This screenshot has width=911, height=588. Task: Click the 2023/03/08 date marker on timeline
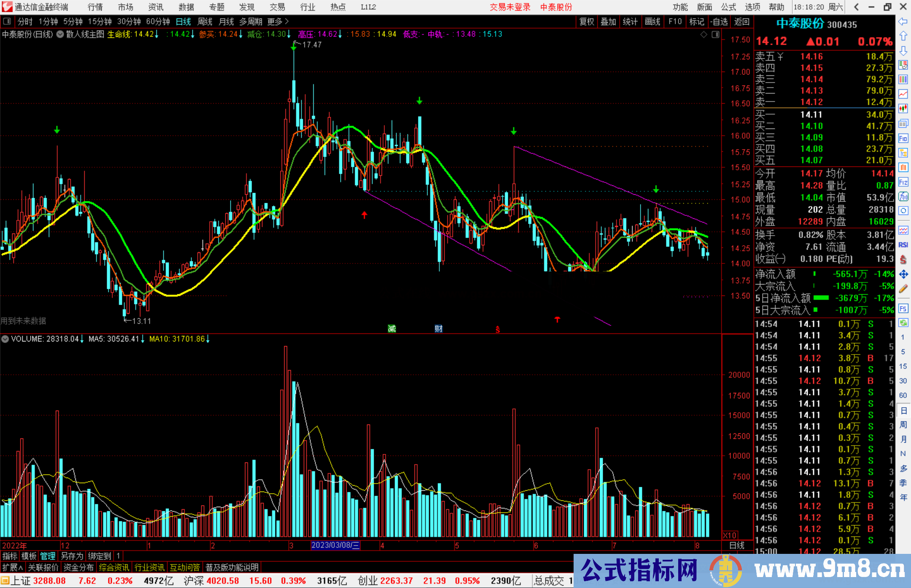point(335,545)
